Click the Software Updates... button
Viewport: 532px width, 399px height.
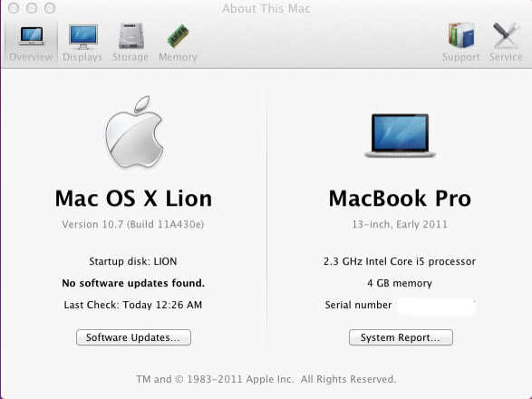tap(133, 337)
